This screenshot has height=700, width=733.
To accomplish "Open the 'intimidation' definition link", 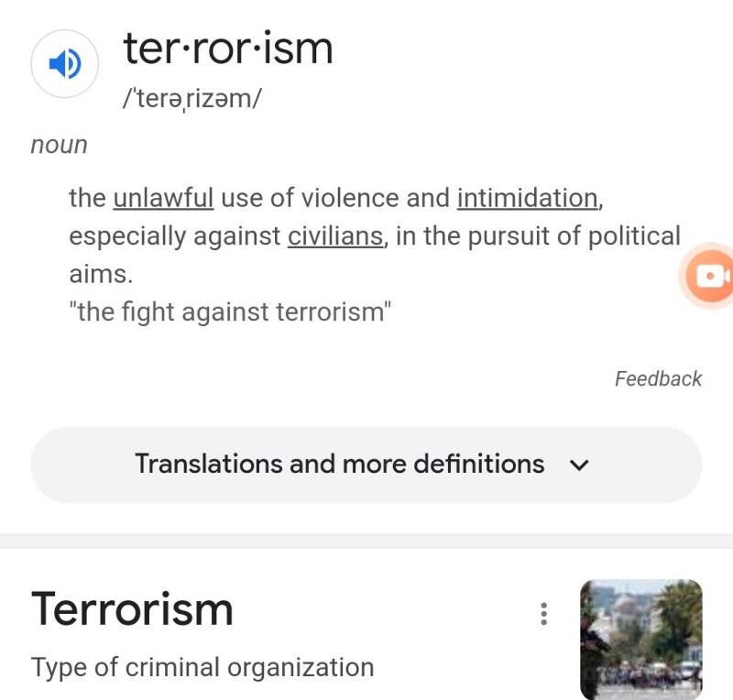I will [528, 198].
